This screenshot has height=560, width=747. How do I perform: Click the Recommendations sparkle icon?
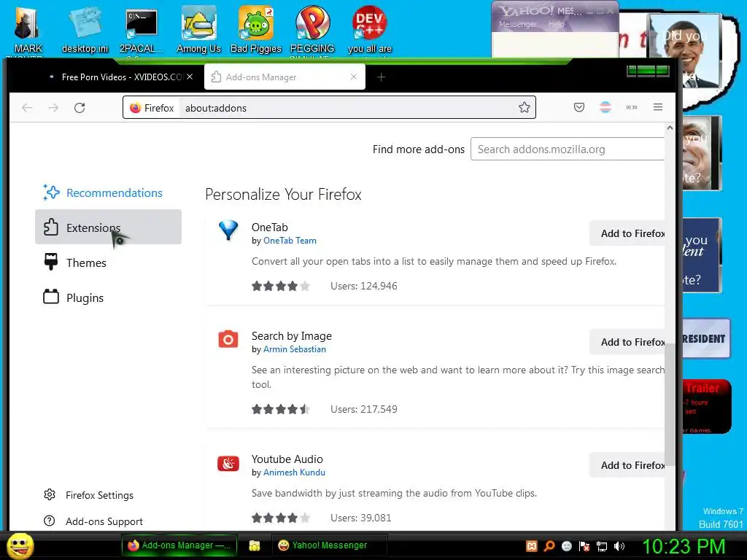(51, 192)
